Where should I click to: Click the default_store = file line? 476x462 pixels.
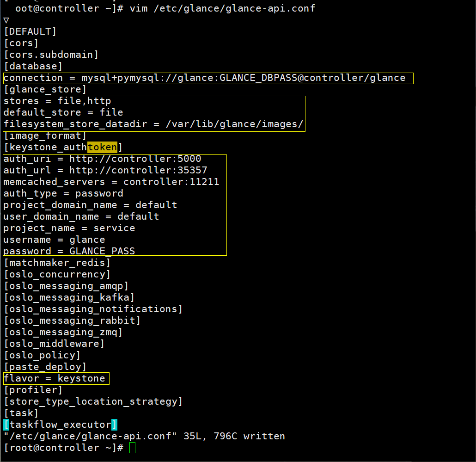(63, 113)
